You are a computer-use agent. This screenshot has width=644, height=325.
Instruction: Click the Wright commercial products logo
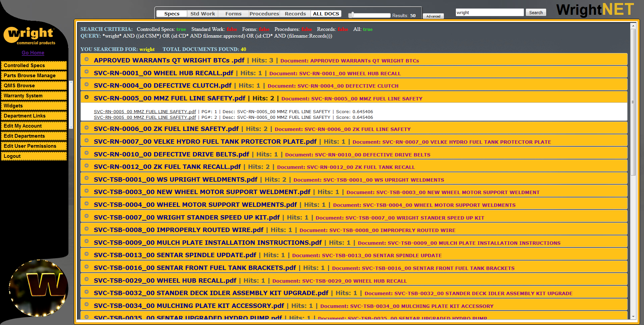tap(30, 36)
